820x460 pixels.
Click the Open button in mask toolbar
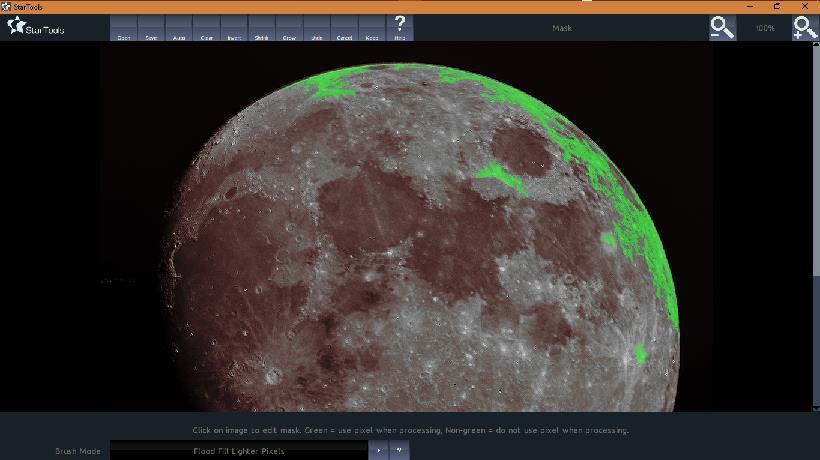123,28
